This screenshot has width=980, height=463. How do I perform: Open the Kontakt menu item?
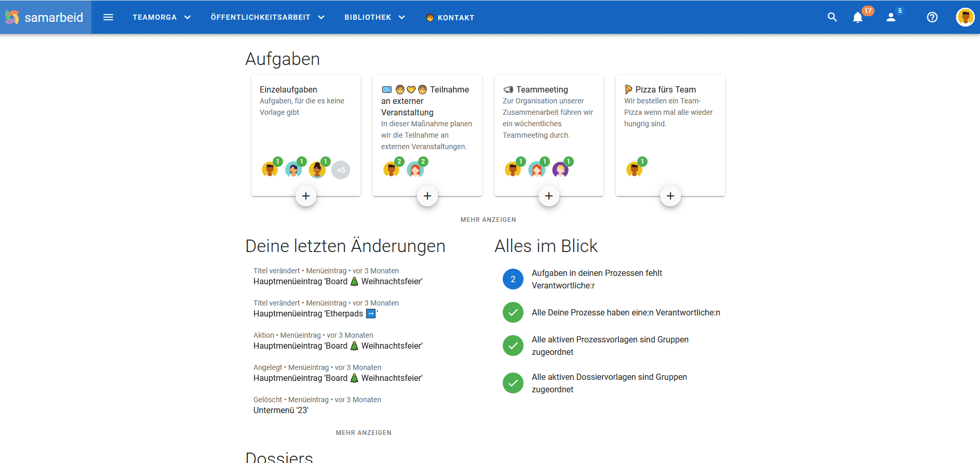(450, 18)
